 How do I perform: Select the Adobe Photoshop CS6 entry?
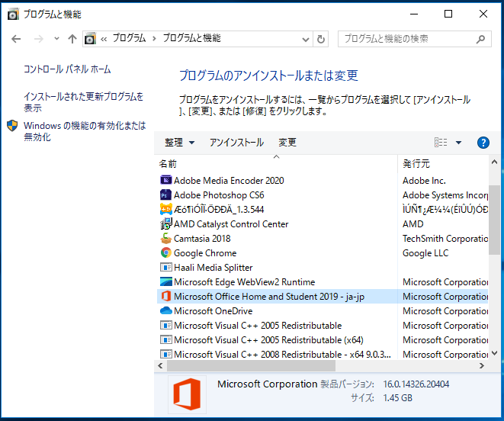[x=219, y=195]
